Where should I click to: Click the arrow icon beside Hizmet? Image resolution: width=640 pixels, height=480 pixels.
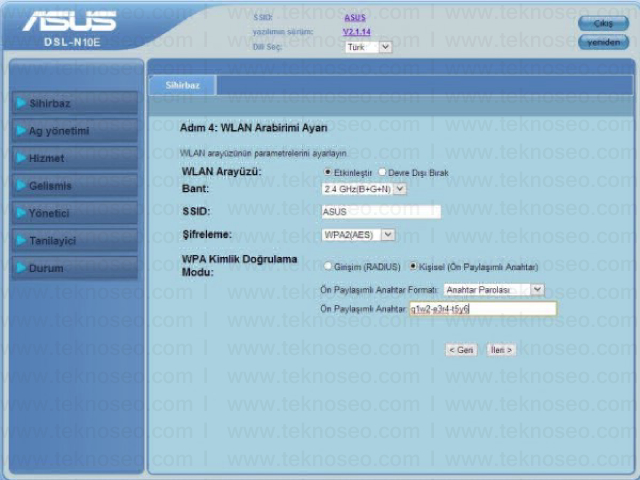click(x=21, y=158)
